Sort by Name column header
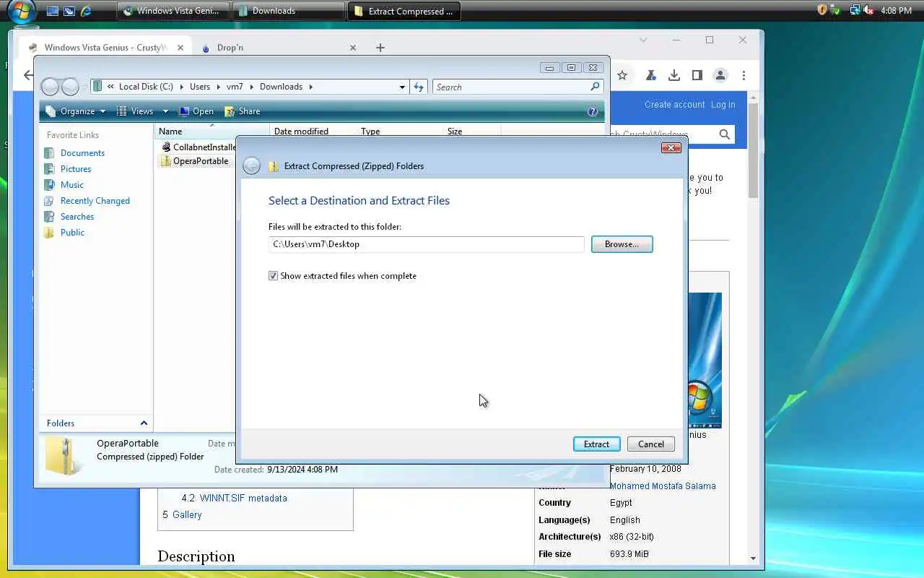This screenshot has height=578, width=924. click(x=212, y=131)
